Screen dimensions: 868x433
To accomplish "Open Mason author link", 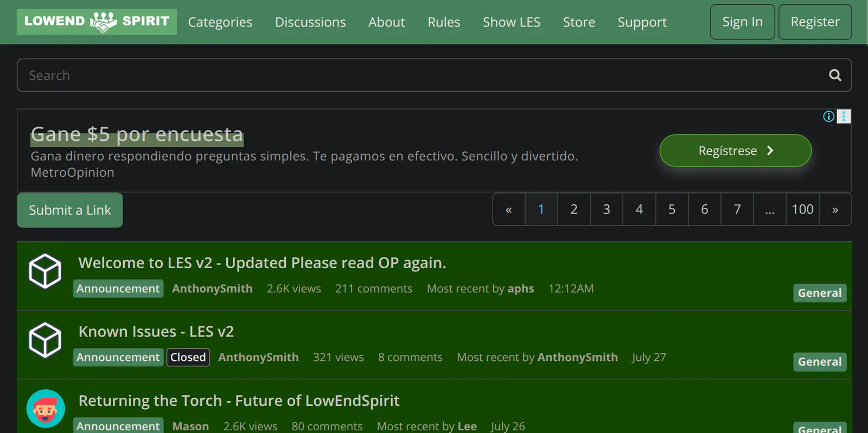I will (x=191, y=426).
